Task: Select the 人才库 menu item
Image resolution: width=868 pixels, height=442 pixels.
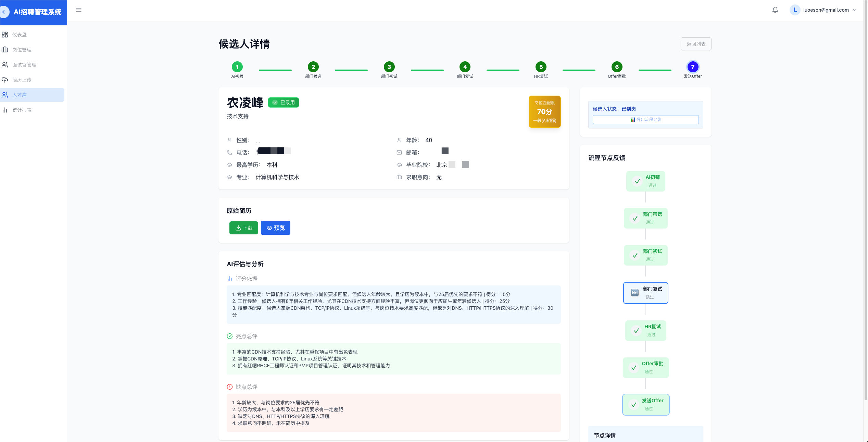Action: (x=20, y=95)
